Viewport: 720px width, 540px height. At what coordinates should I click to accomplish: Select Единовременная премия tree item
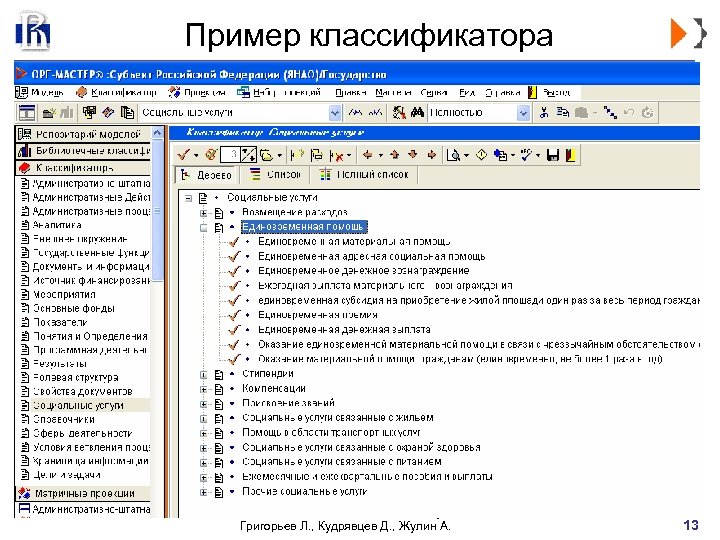tap(318, 315)
